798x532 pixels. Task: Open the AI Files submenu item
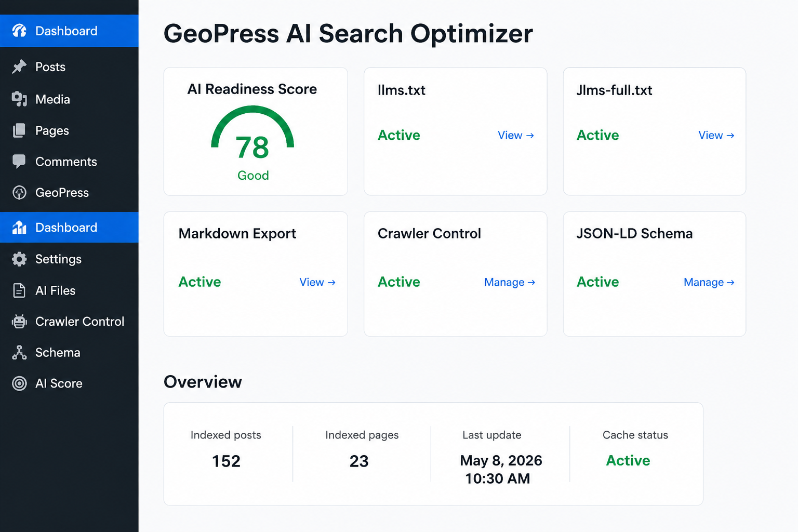[69, 290]
